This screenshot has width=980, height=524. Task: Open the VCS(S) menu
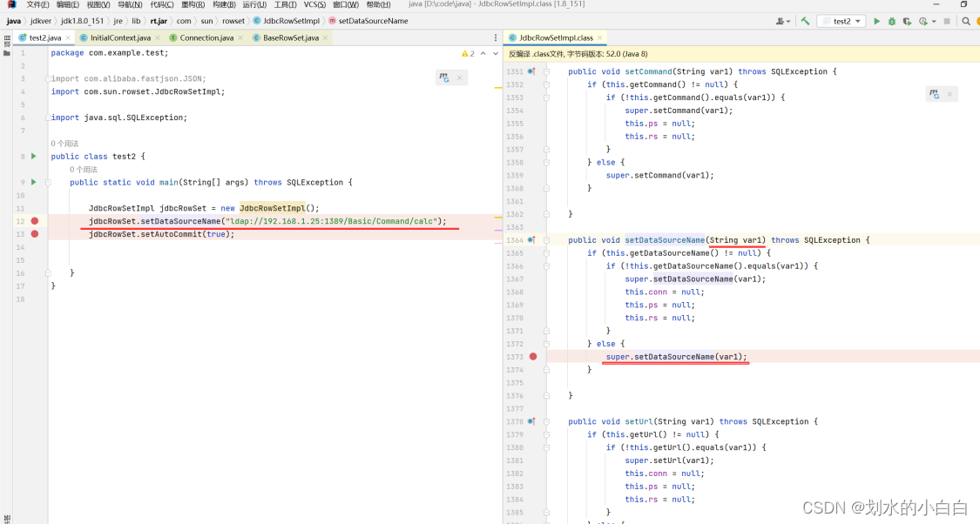(314, 5)
